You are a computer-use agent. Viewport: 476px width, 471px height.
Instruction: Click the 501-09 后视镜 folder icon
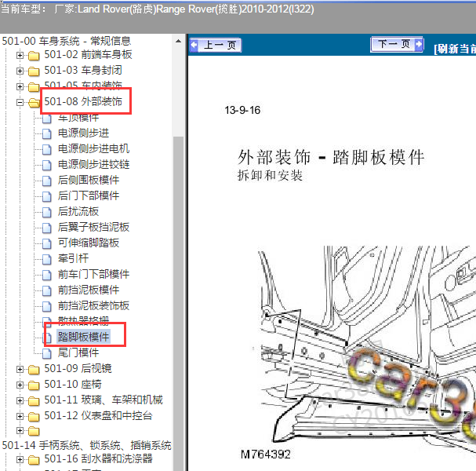[34, 370]
